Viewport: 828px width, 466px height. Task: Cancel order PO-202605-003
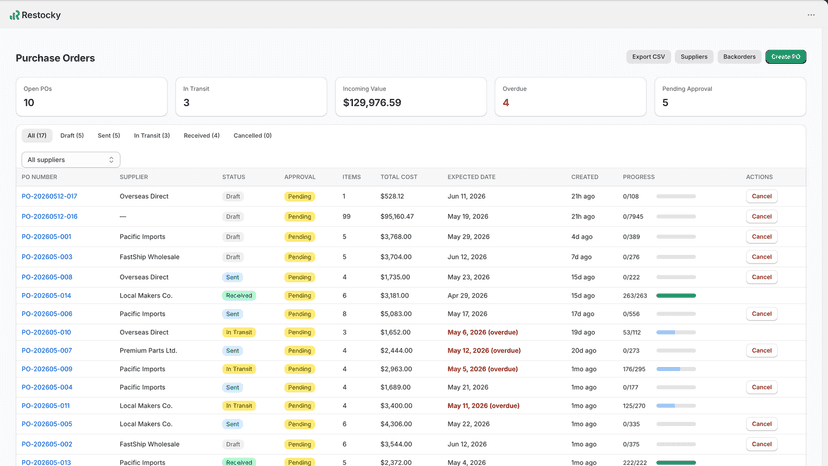(761, 257)
